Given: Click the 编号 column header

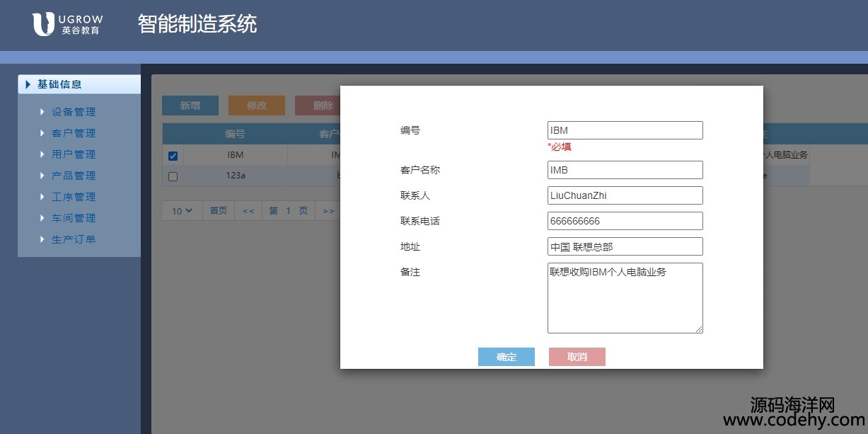Looking at the screenshot, I should 236,134.
